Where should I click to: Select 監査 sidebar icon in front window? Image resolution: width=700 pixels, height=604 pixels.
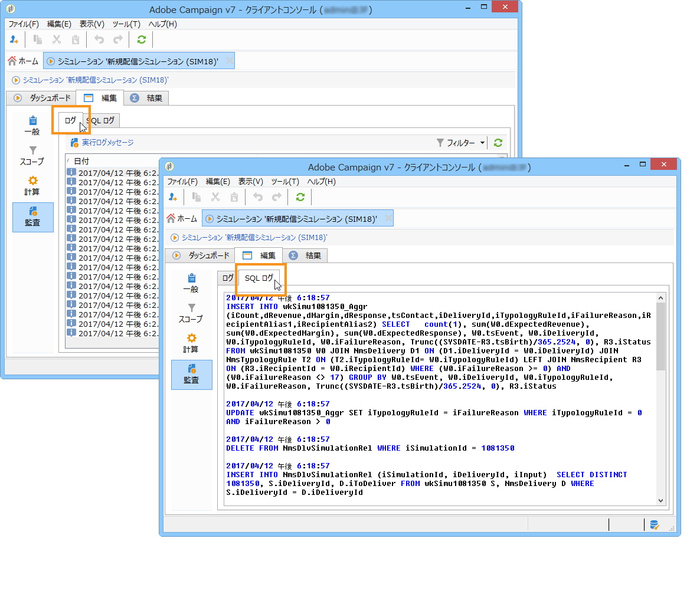pyautogui.click(x=191, y=375)
